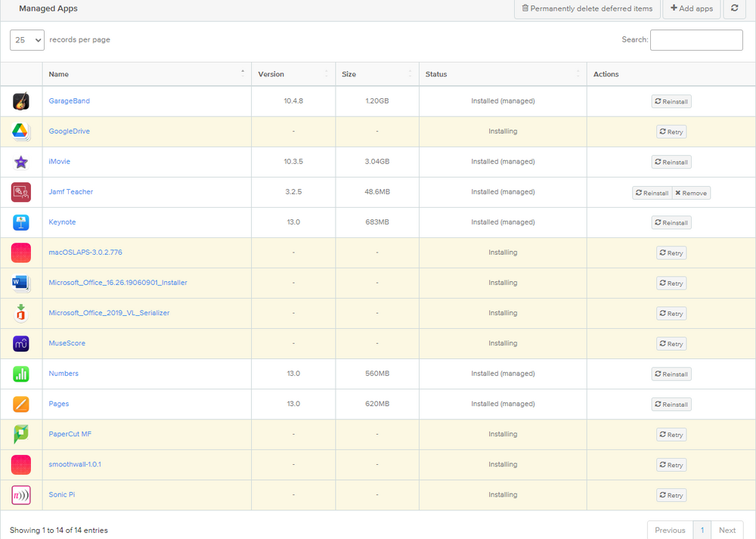
Task: Retry PaperCut MF installation
Action: click(671, 435)
